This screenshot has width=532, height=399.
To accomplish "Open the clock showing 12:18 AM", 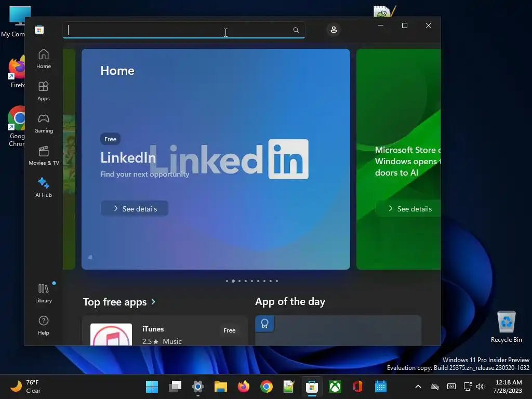I will [508, 387].
